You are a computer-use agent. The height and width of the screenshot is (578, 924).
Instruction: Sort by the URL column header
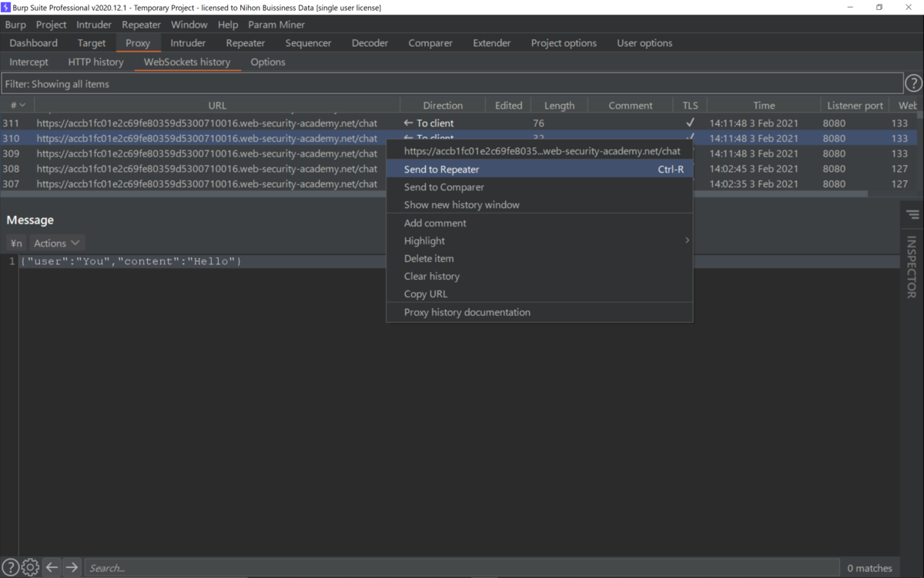pyautogui.click(x=217, y=106)
